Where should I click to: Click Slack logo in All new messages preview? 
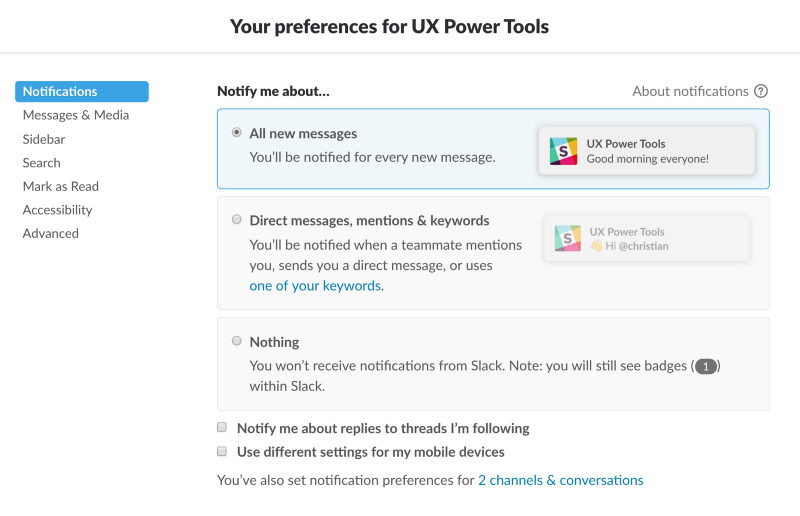click(x=564, y=151)
